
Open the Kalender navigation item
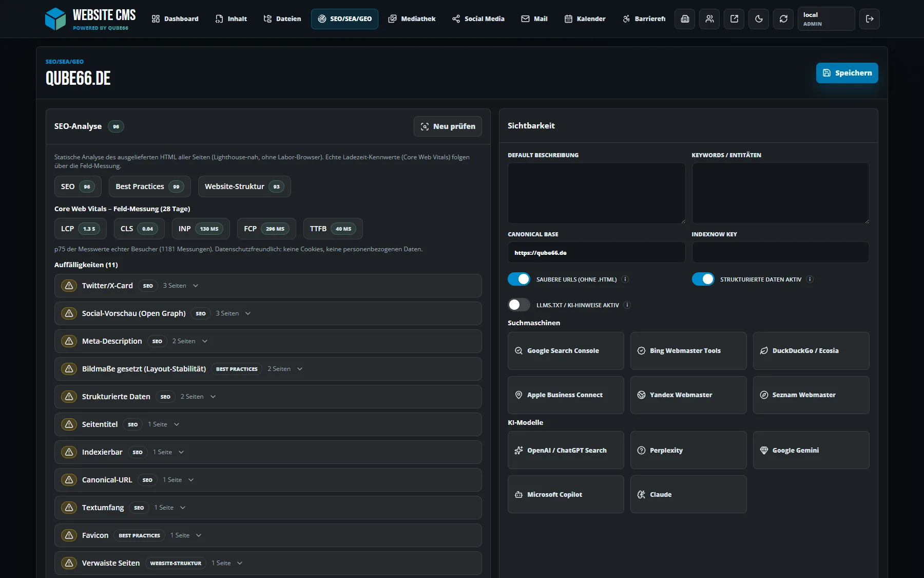(x=585, y=19)
